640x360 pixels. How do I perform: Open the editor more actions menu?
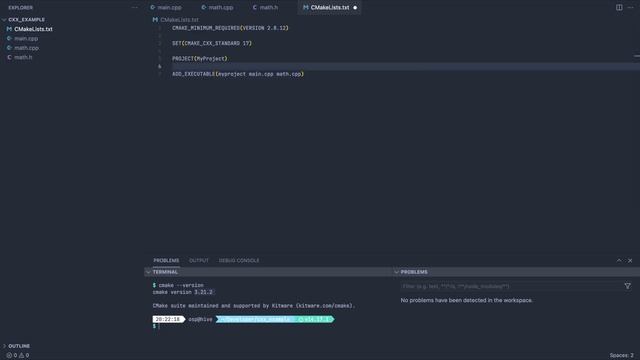coord(631,7)
